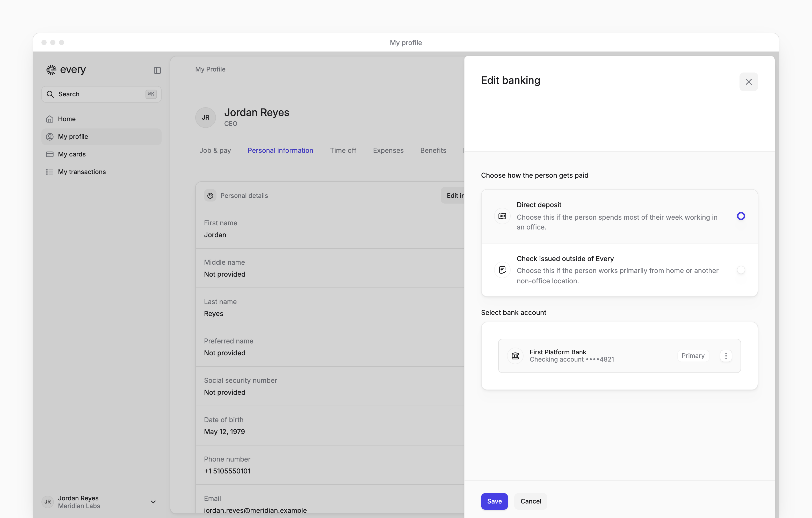
Task: Click the My cards card icon
Action: tap(49, 154)
